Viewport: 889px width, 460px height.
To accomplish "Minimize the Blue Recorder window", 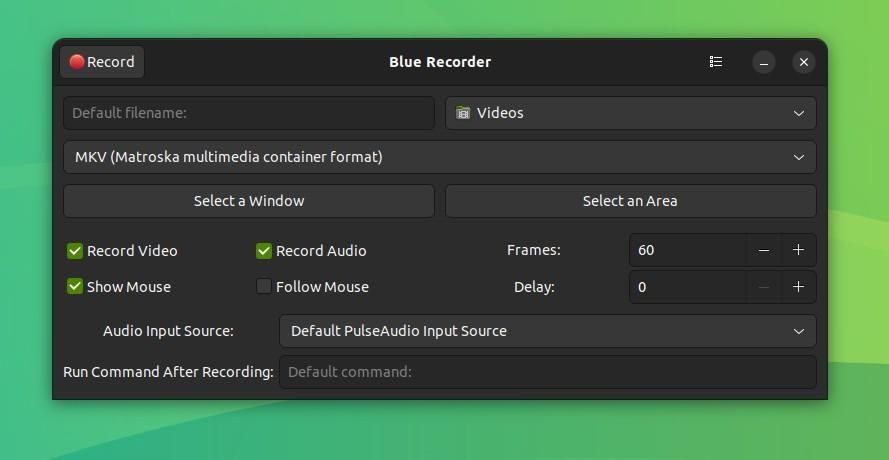I will point(764,62).
